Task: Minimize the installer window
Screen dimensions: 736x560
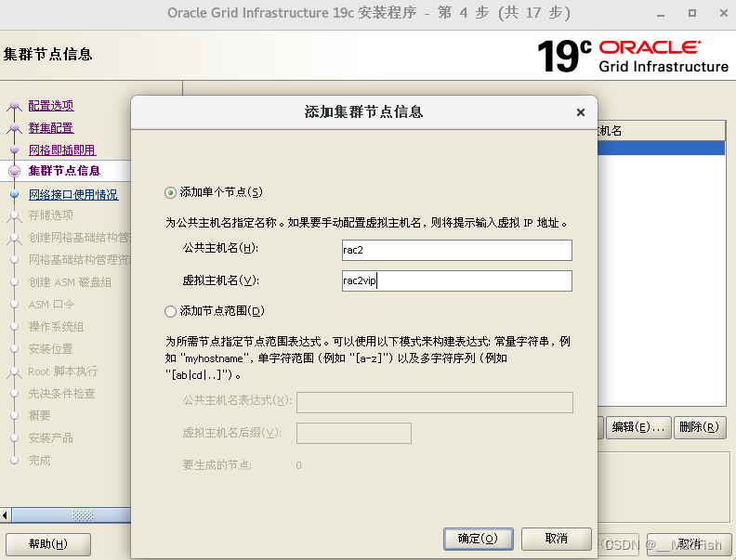Action: click(661, 14)
